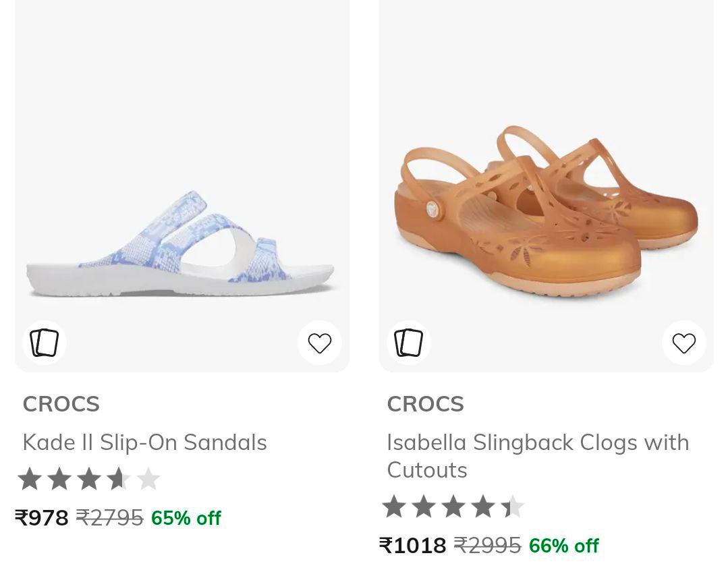Click the empty fifth star under Kade II Sandals
728x570 pixels.
tap(148, 479)
